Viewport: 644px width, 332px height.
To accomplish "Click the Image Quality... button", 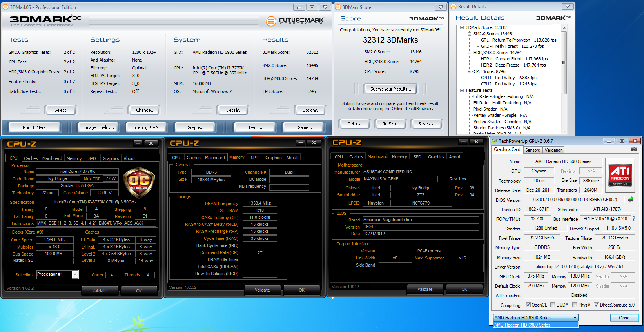I will pyautogui.click(x=99, y=127).
